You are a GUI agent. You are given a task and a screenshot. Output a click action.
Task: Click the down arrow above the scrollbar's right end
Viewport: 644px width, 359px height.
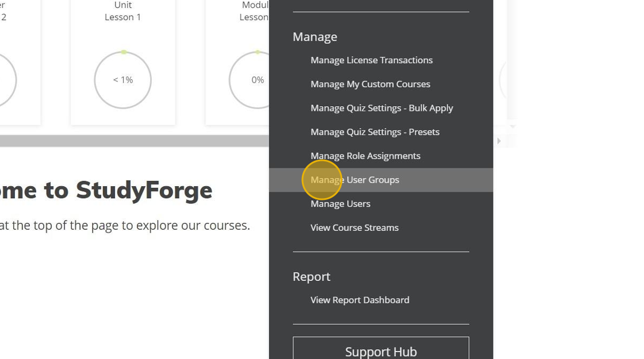coord(512,126)
